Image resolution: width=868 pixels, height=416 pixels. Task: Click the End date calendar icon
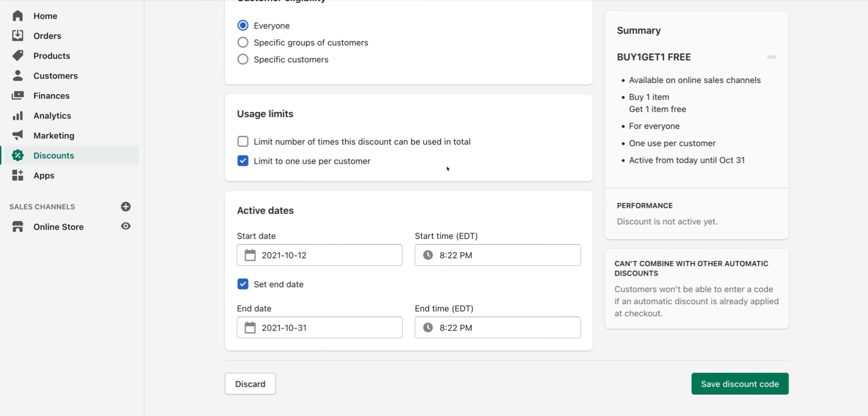(250, 327)
